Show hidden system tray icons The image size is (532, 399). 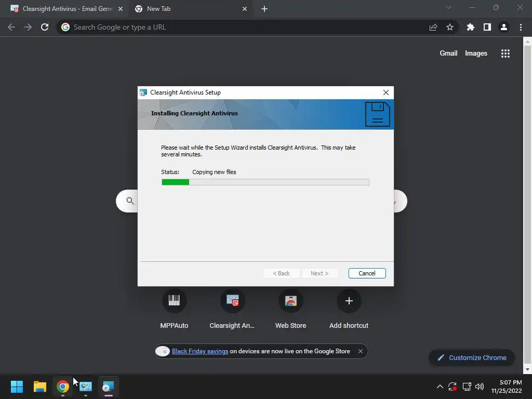pos(440,387)
